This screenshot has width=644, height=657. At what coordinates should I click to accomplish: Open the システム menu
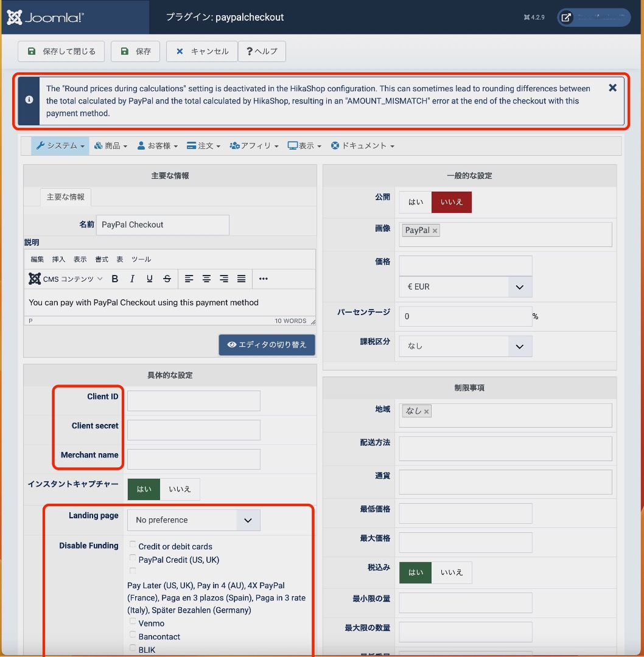pos(60,146)
